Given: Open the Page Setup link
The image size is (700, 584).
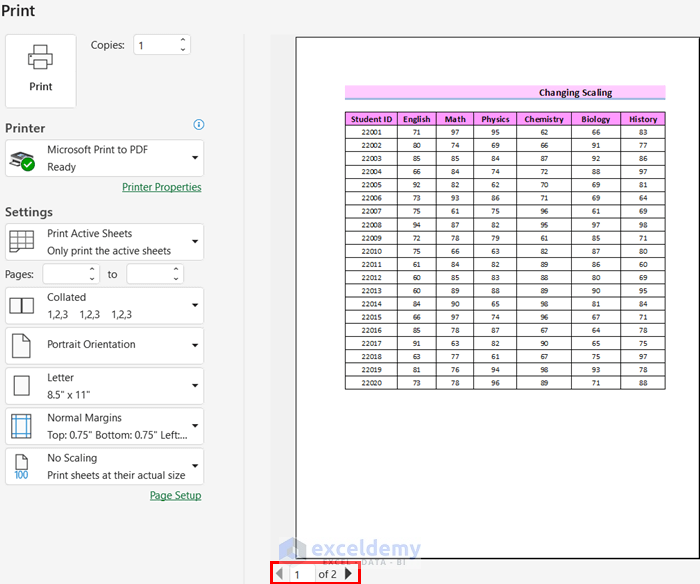Looking at the screenshot, I should pyautogui.click(x=175, y=496).
